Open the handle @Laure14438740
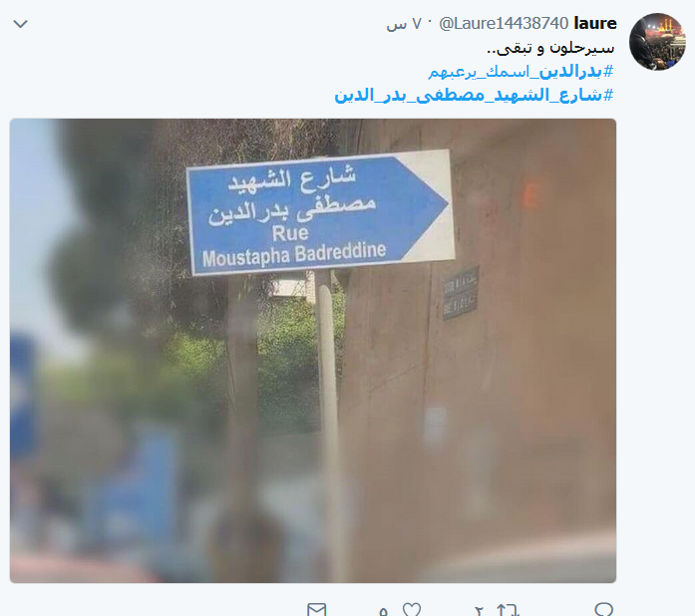The width and height of the screenshot is (695, 616). click(504, 24)
